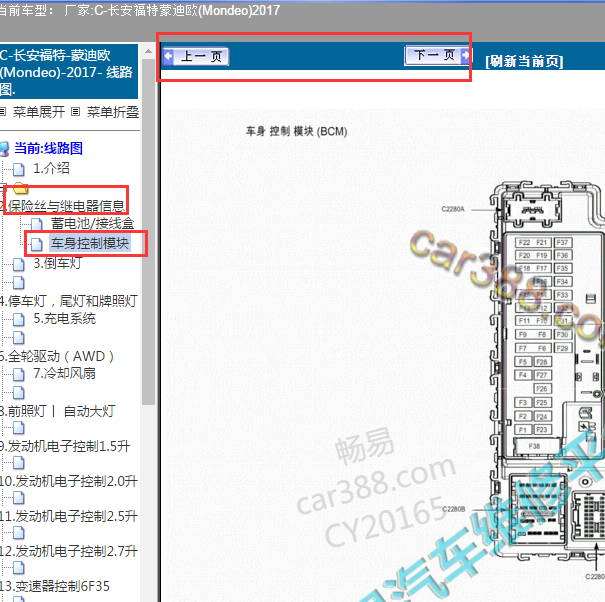Open 5.充电系统 entry

tap(64, 318)
